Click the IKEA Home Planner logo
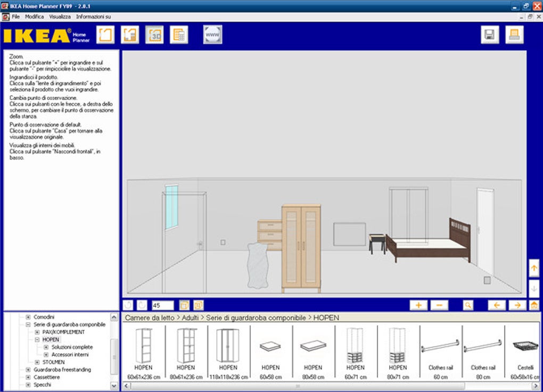The height and width of the screenshot is (392, 543). pos(46,36)
